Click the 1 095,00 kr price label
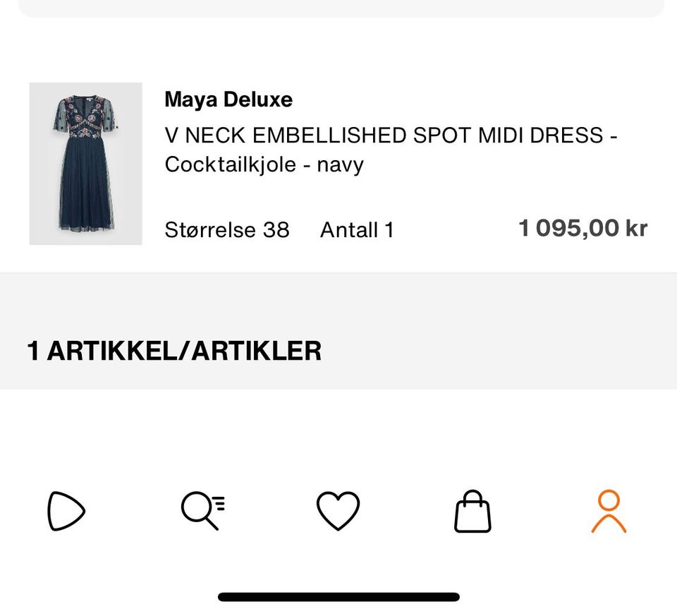Image resolution: width=677 pixels, height=616 pixels. click(583, 227)
